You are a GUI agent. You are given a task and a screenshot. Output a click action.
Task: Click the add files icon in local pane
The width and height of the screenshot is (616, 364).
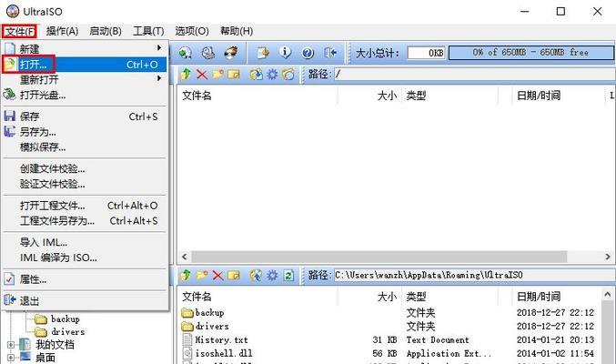point(257,275)
